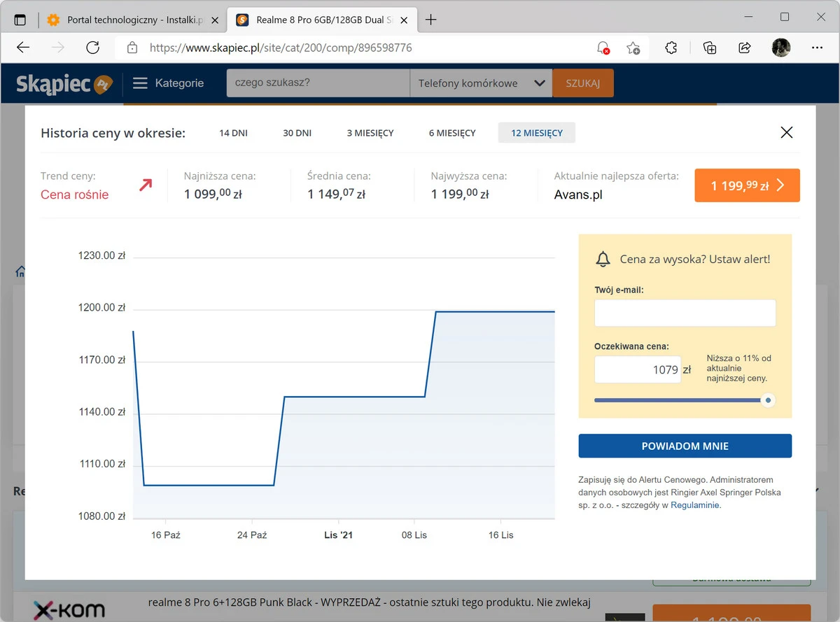Click the browser refresh icon
The image size is (840, 622).
coord(92,48)
